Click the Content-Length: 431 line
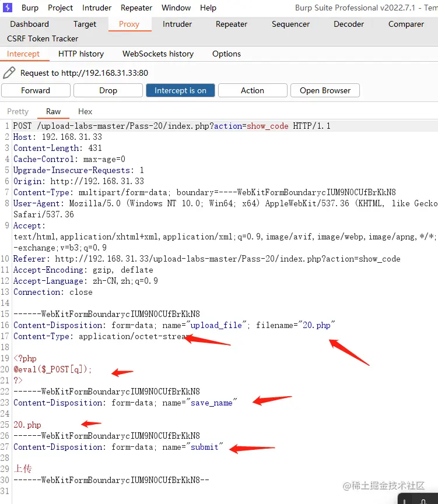Screen dimensions: 438x504 click(58, 148)
